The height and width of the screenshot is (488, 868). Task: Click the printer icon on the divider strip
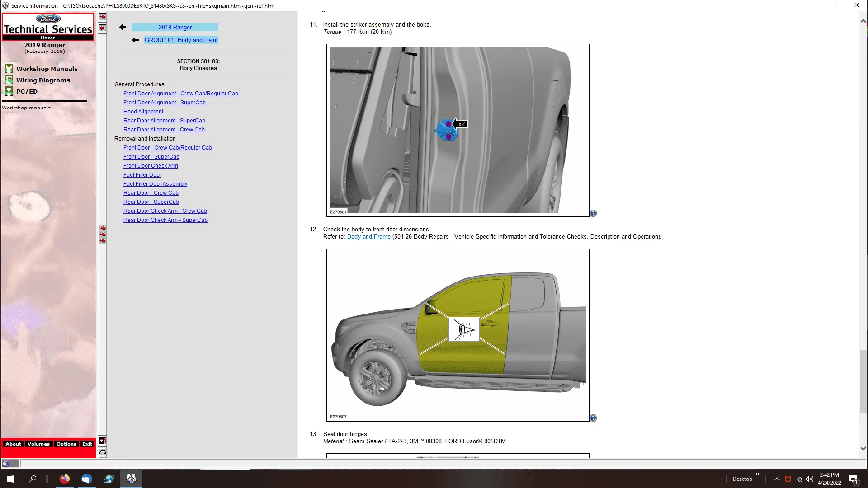(x=103, y=452)
